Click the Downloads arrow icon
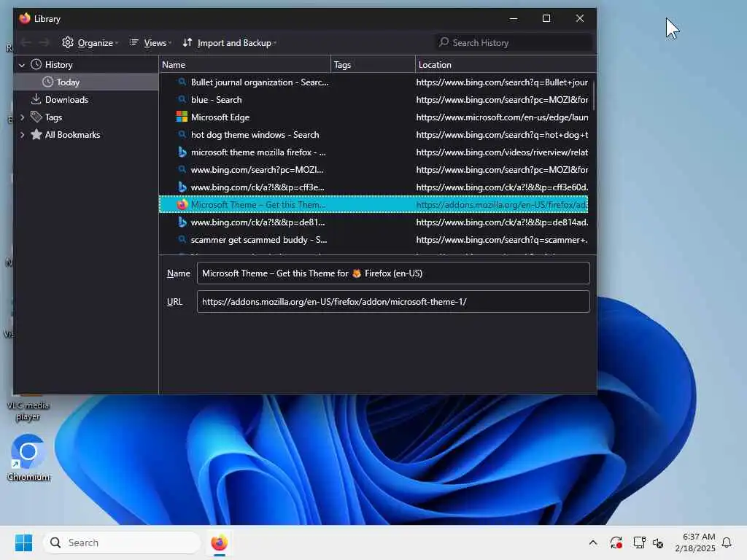Image resolution: width=747 pixels, height=560 pixels. click(36, 99)
